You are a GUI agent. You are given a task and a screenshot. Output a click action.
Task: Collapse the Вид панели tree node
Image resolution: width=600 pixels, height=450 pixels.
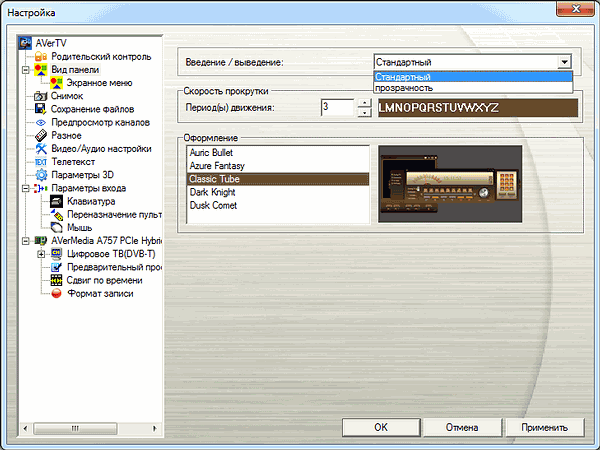coord(25,70)
